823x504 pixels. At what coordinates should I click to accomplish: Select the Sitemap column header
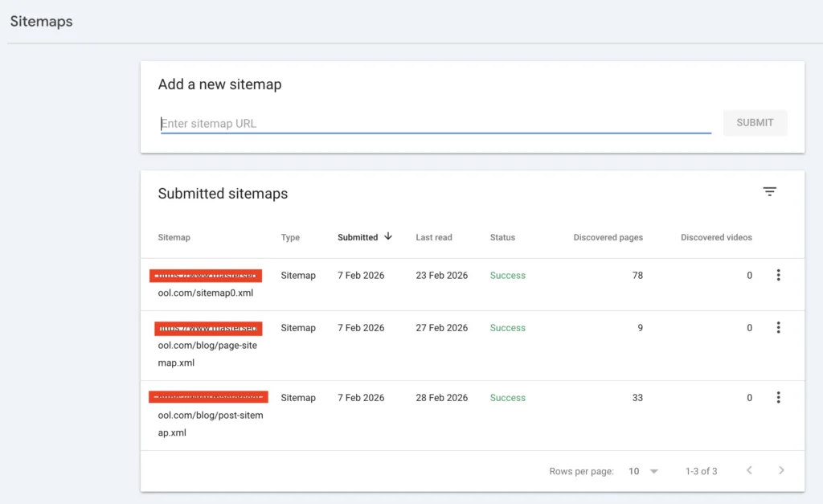[x=174, y=237]
